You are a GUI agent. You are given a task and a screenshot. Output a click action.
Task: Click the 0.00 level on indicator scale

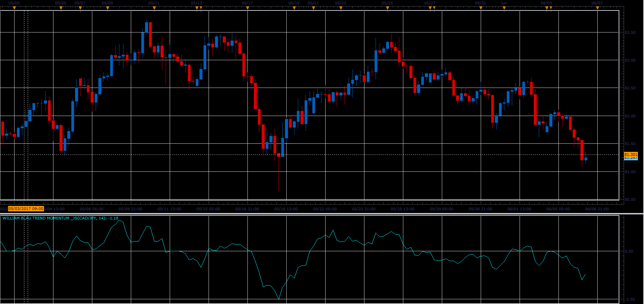click(x=629, y=251)
